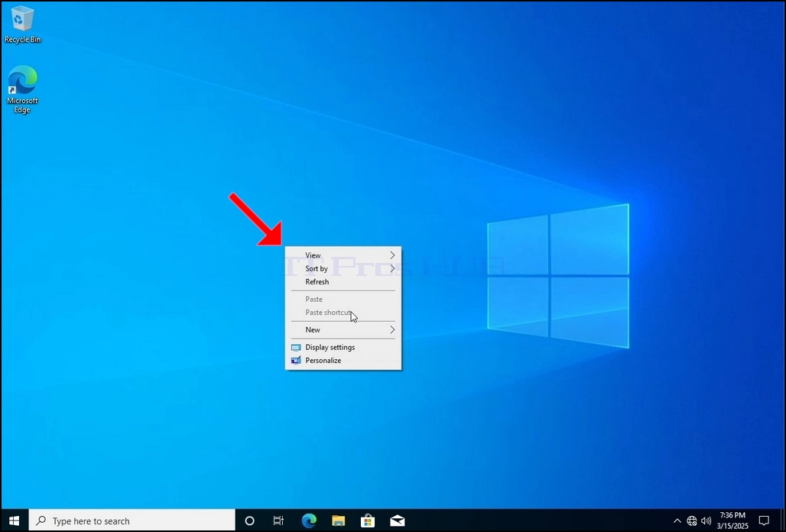Image resolution: width=786 pixels, height=532 pixels.
Task: Open Microsoft Store from the taskbar
Action: [x=368, y=521]
